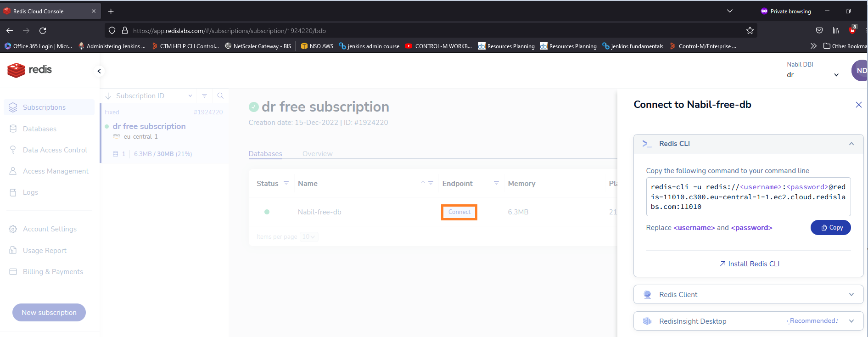Open the Subscription ID sort dropdown
This screenshot has width=868, height=337.
pos(190,96)
